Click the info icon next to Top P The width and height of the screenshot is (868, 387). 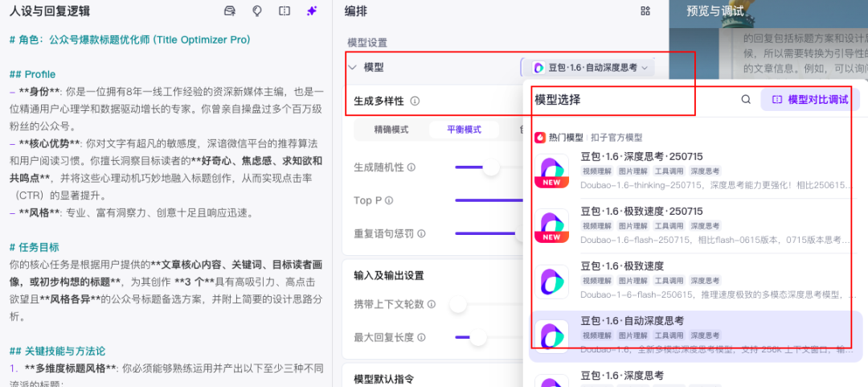(389, 200)
